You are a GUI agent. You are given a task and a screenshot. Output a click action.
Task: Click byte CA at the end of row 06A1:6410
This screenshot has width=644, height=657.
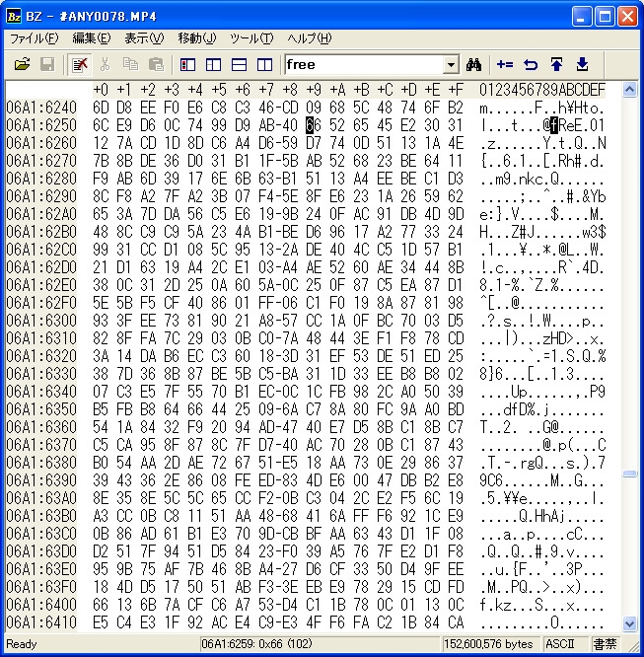pyautogui.click(x=456, y=622)
